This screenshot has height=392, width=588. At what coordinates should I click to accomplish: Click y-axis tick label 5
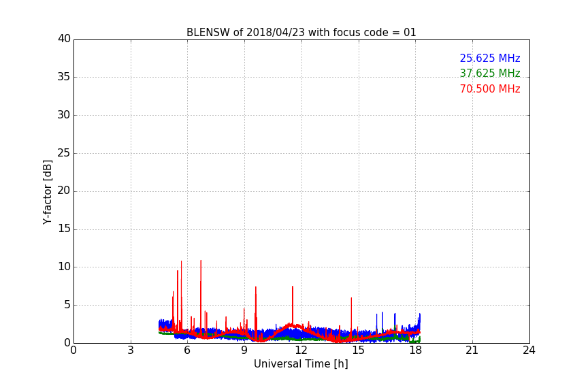pyautogui.click(x=67, y=305)
